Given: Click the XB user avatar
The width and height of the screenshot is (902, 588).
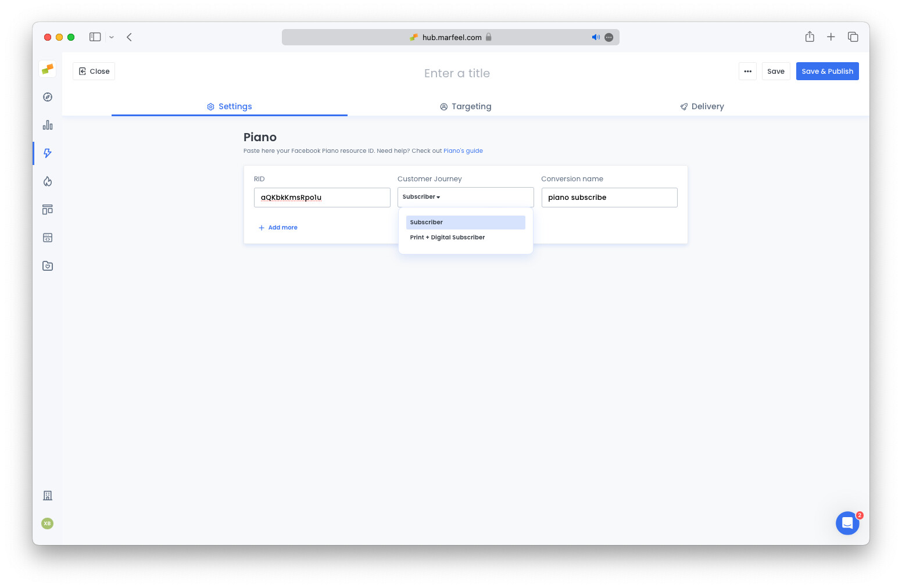Looking at the screenshot, I should coord(47,524).
